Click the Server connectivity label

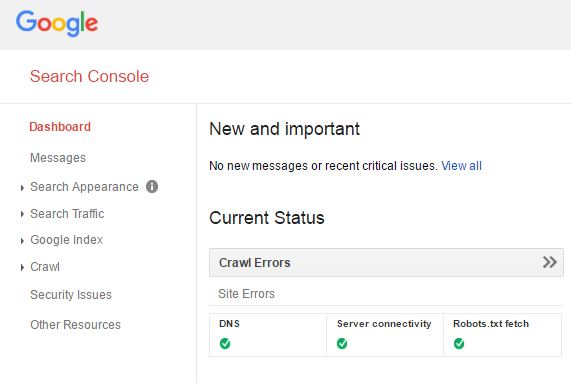pos(384,324)
